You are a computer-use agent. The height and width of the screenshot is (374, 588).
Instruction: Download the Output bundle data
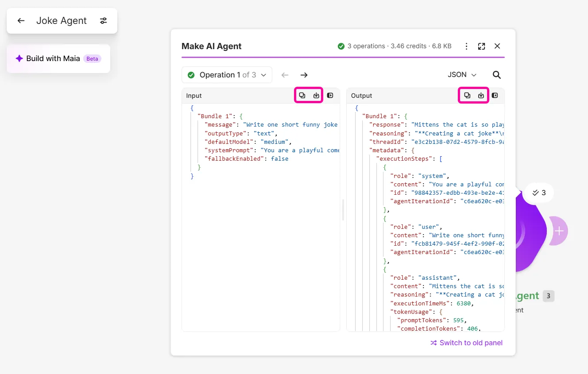(481, 96)
